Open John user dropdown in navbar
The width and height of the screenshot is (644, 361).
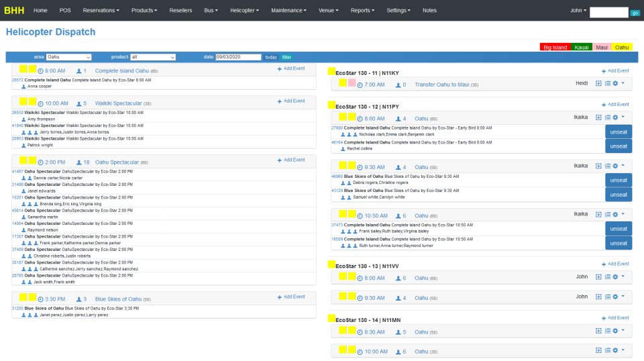tap(578, 10)
